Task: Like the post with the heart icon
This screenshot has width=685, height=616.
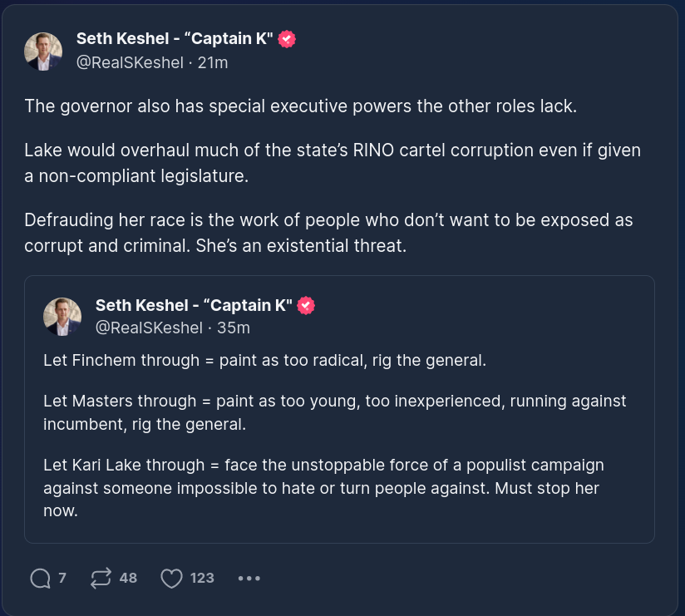Action: 171,578
